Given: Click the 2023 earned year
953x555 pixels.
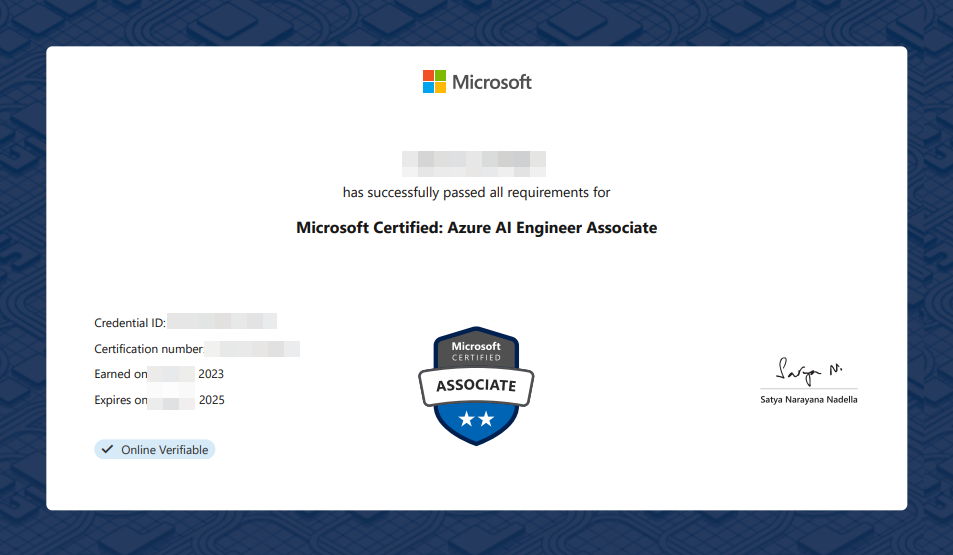Looking at the screenshot, I should [211, 374].
